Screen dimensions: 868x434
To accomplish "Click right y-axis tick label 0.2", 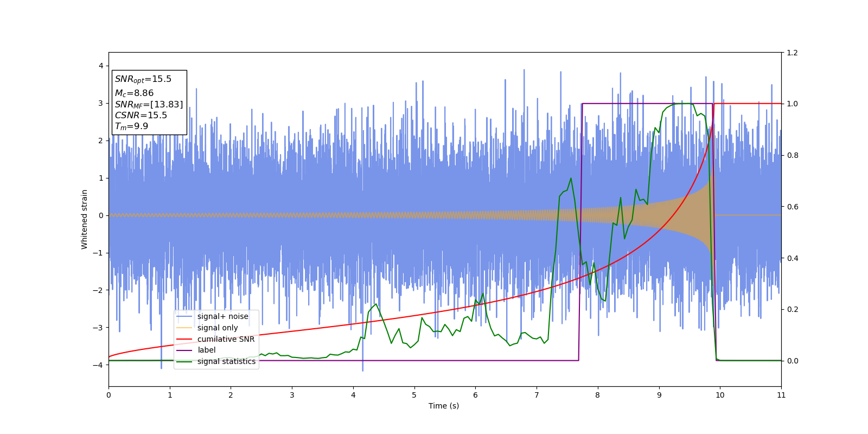I will [x=792, y=309].
